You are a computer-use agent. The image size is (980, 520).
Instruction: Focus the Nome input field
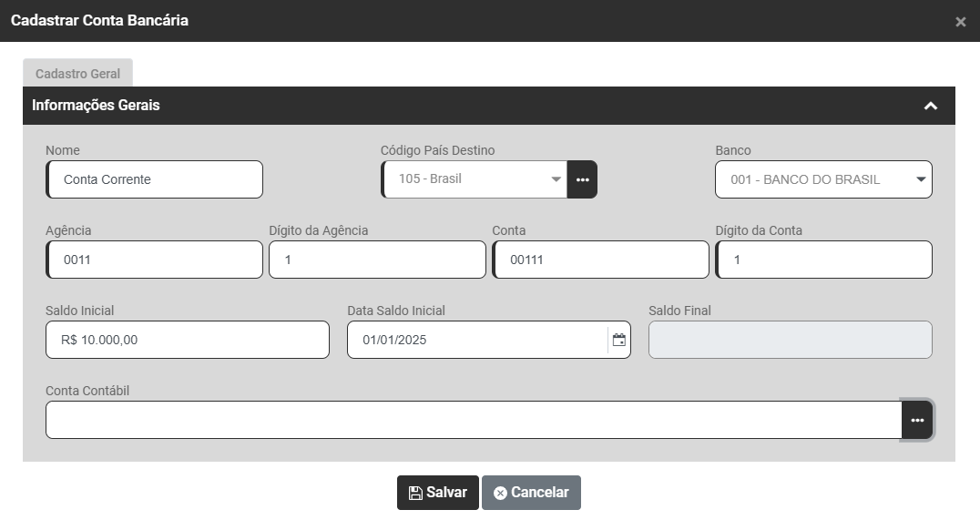coord(155,179)
